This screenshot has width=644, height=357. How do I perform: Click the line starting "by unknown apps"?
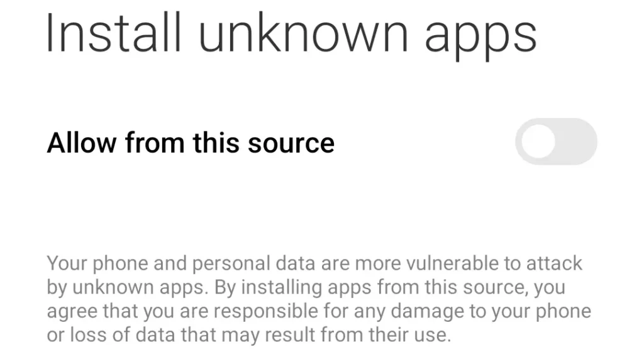point(306,287)
